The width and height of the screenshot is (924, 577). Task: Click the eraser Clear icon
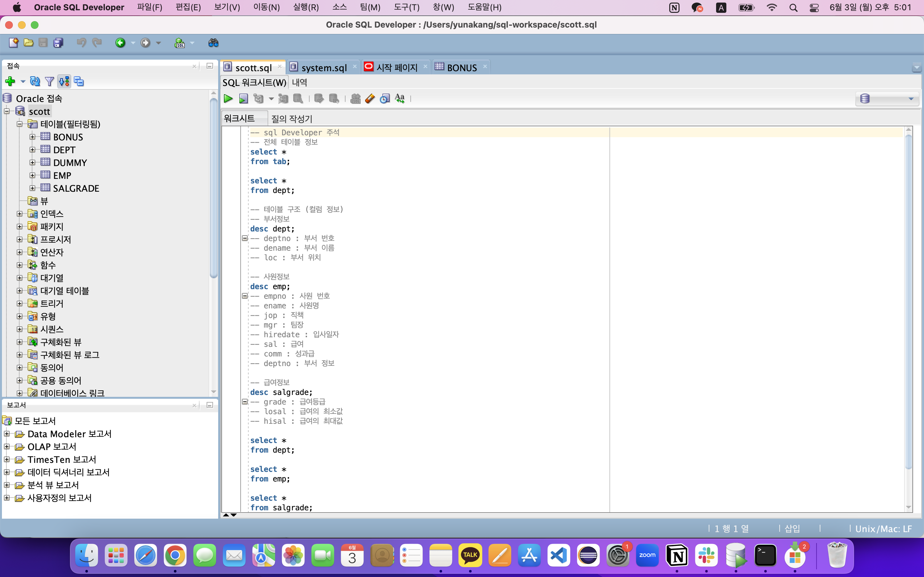click(370, 99)
